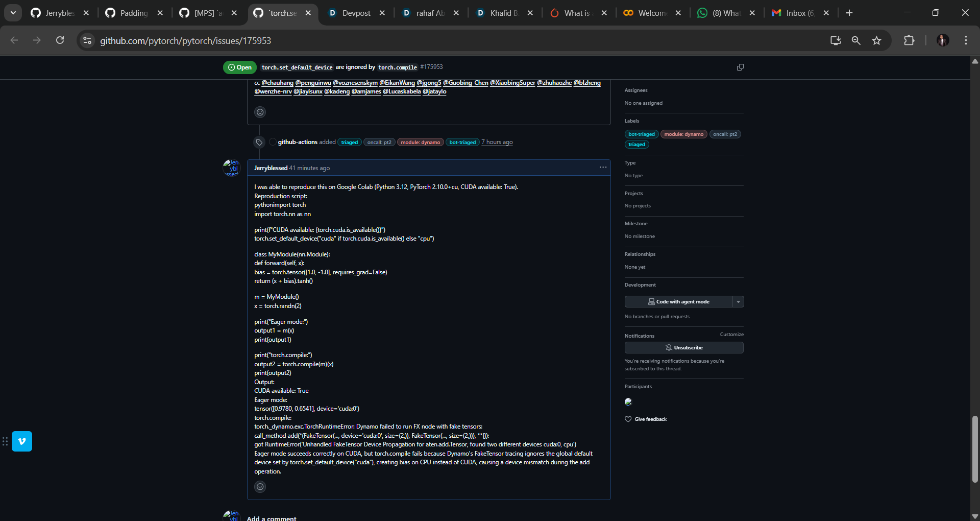Select sidebar 'oncall: pt2' label
Image resolution: width=980 pixels, height=521 pixels.
point(725,134)
